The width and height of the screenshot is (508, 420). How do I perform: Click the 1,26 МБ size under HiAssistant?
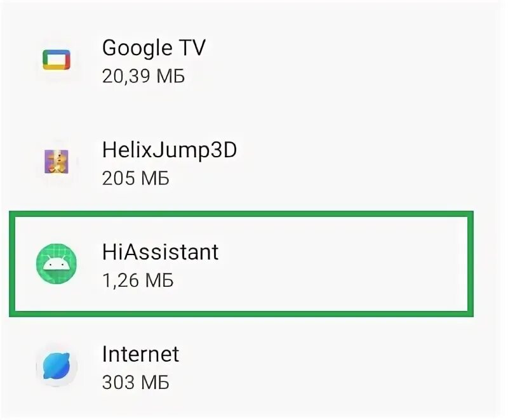click(138, 280)
